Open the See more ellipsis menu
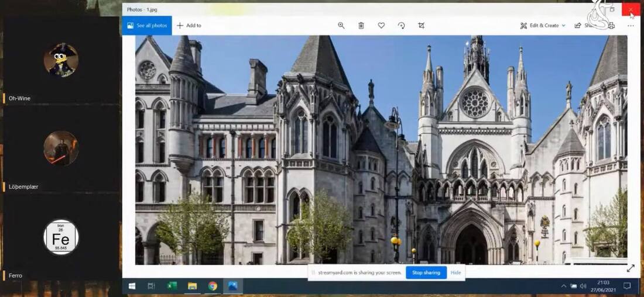 pyautogui.click(x=631, y=26)
